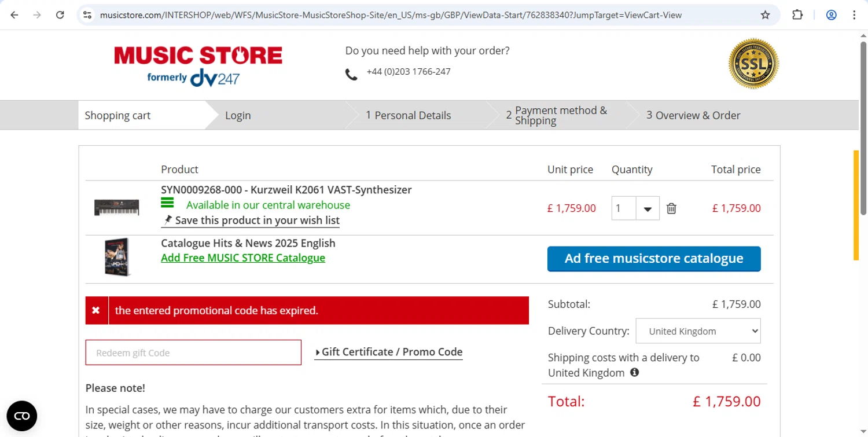Open the Kurzweil K2061 VAST-Synthesizer product title
Image resolution: width=868 pixels, height=437 pixels.
pos(286,190)
